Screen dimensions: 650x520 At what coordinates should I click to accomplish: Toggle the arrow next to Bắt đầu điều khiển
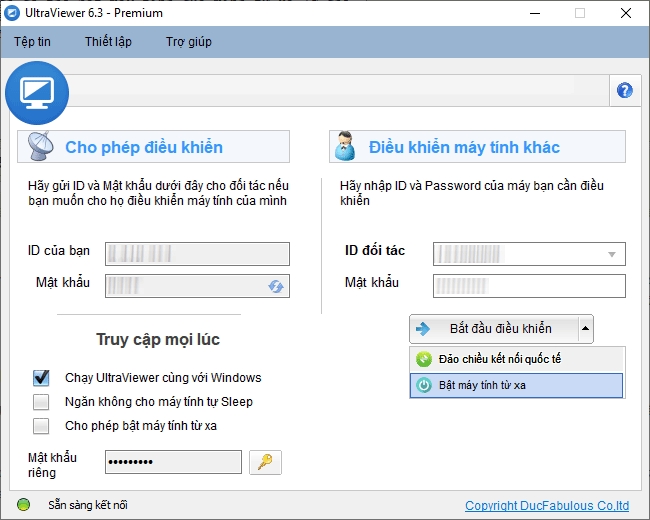pyautogui.click(x=585, y=328)
